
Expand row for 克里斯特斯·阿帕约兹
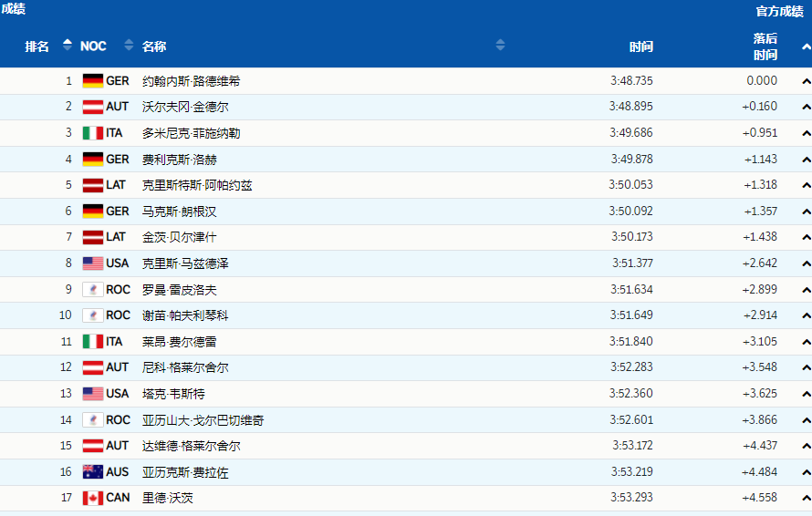(806, 185)
